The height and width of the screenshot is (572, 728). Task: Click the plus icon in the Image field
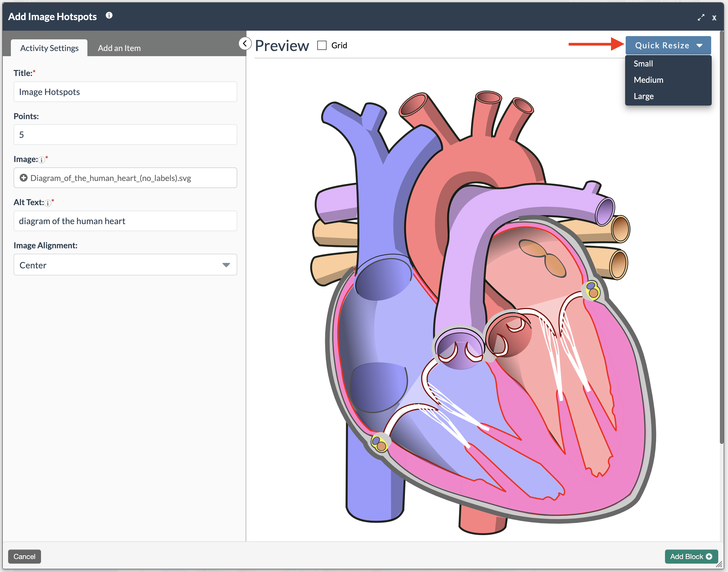[x=23, y=178]
